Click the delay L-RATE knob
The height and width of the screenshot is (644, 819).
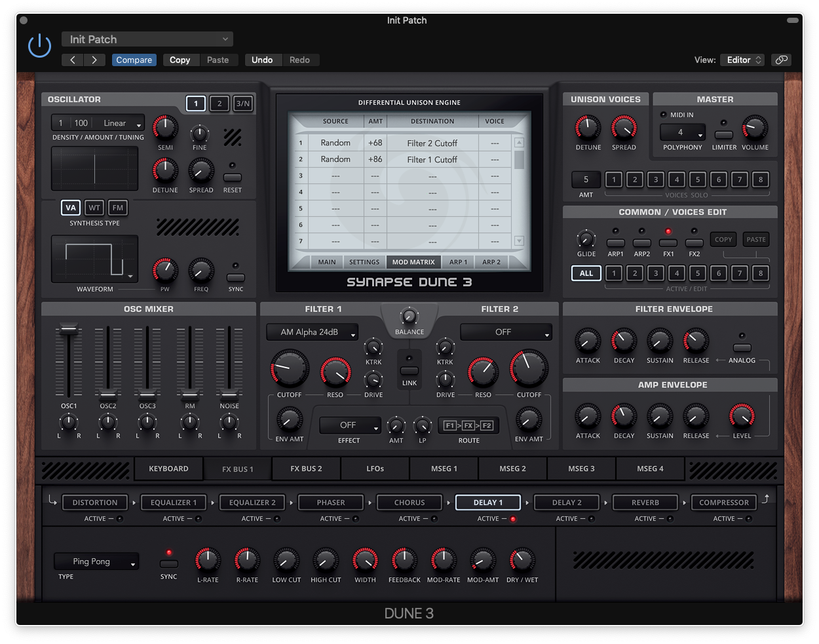[x=208, y=561]
